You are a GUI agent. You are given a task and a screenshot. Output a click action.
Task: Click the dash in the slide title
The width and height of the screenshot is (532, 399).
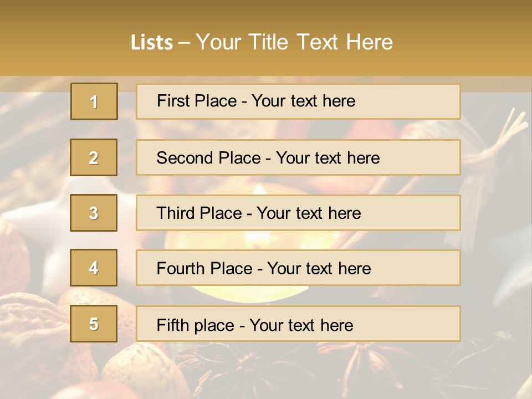point(184,42)
